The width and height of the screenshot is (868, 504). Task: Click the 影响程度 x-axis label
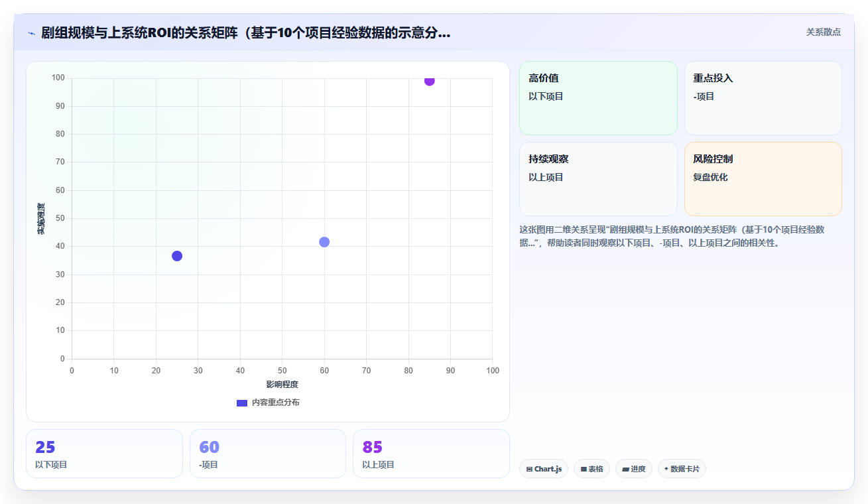(282, 385)
